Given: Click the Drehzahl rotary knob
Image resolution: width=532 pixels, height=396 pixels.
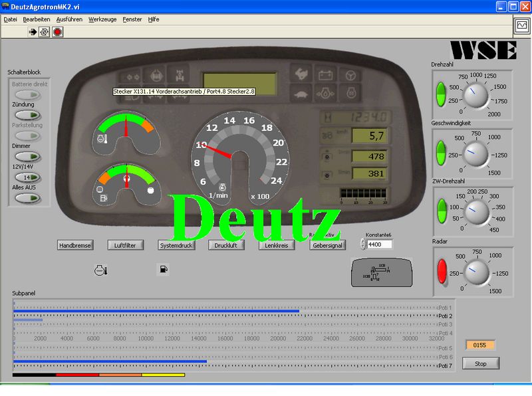Looking at the screenshot, I should [x=475, y=95].
